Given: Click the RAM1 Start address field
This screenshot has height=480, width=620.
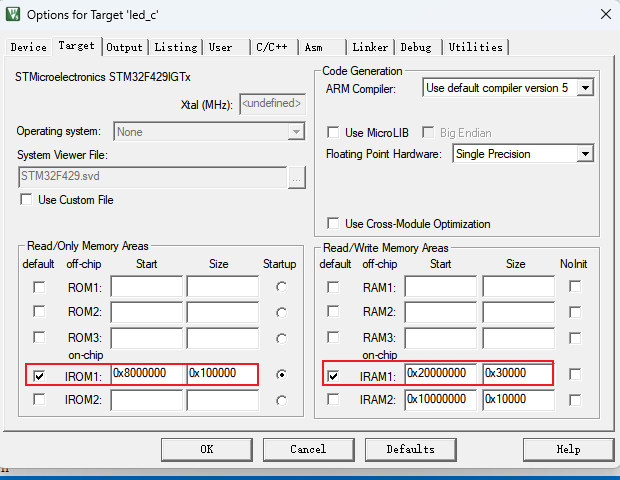Looking at the screenshot, I should point(440,287).
